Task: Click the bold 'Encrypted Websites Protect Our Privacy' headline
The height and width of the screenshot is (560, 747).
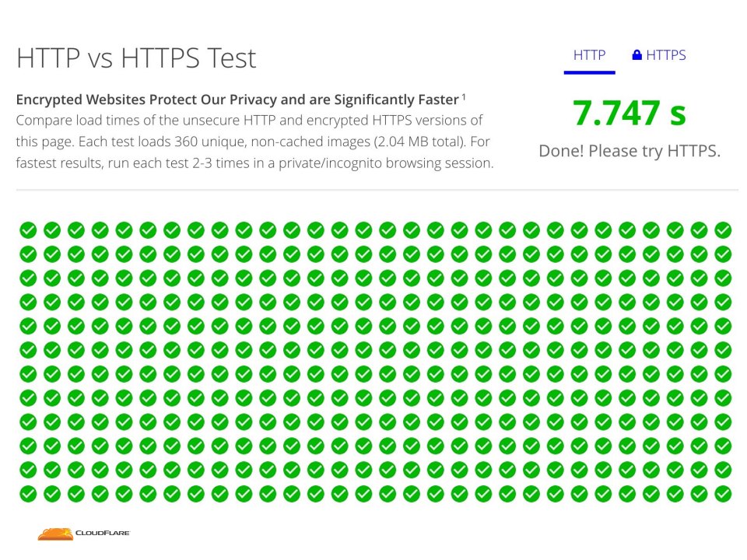Action: (237, 100)
